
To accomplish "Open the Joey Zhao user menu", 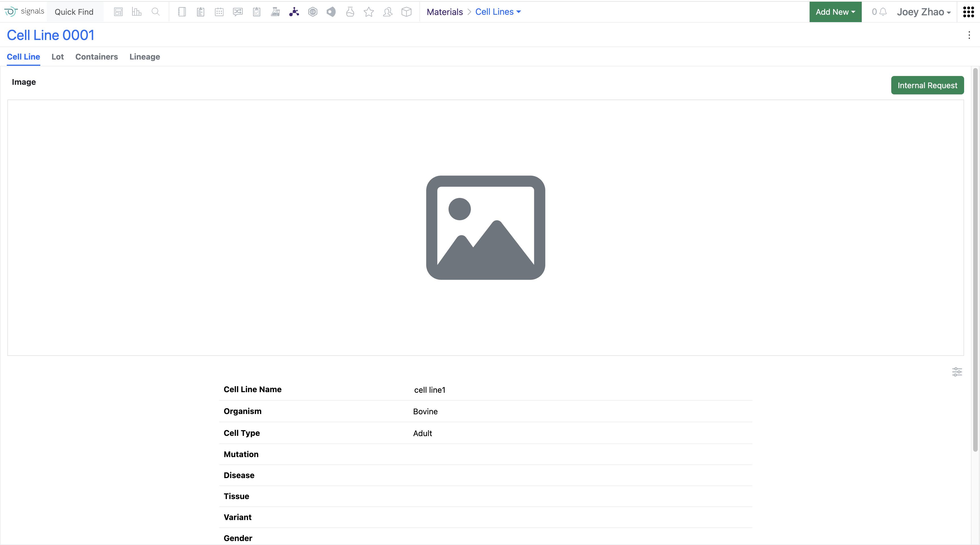I will tap(924, 12).
